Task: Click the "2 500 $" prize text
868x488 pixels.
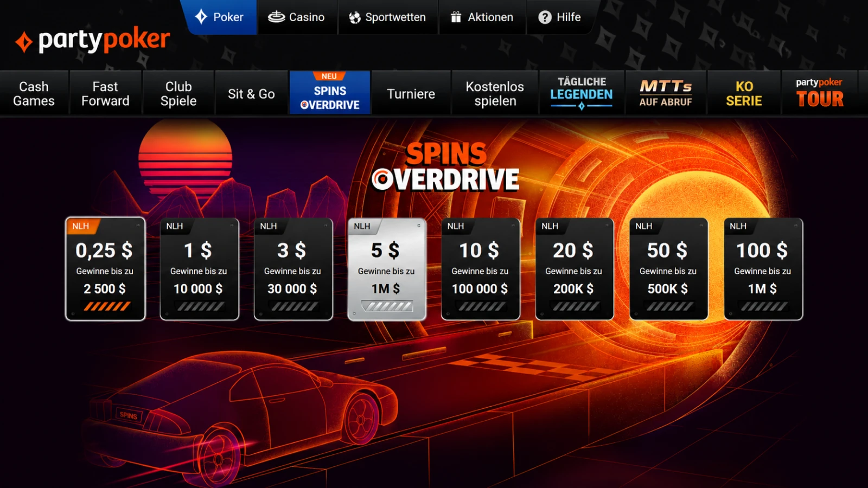Action: point(105,289)
